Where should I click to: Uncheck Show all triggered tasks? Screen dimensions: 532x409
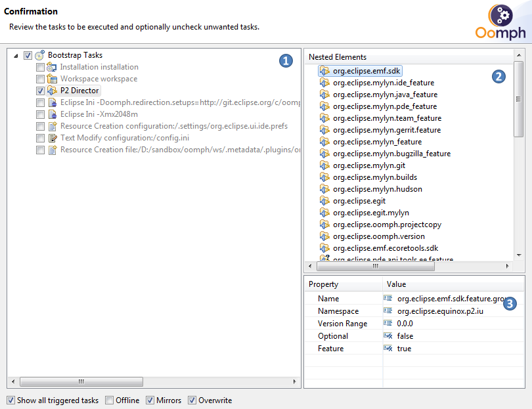[11, 400]
